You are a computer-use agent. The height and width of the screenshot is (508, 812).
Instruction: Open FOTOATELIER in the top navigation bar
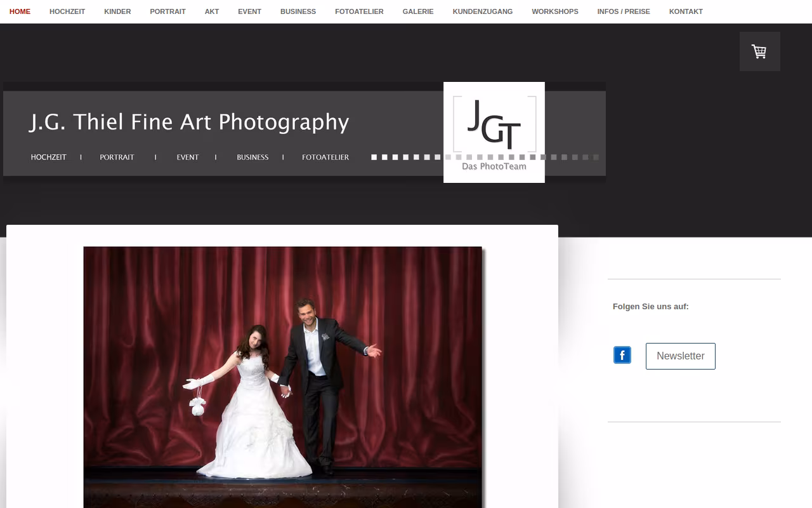pyautogui.click(x=359, y=11)
